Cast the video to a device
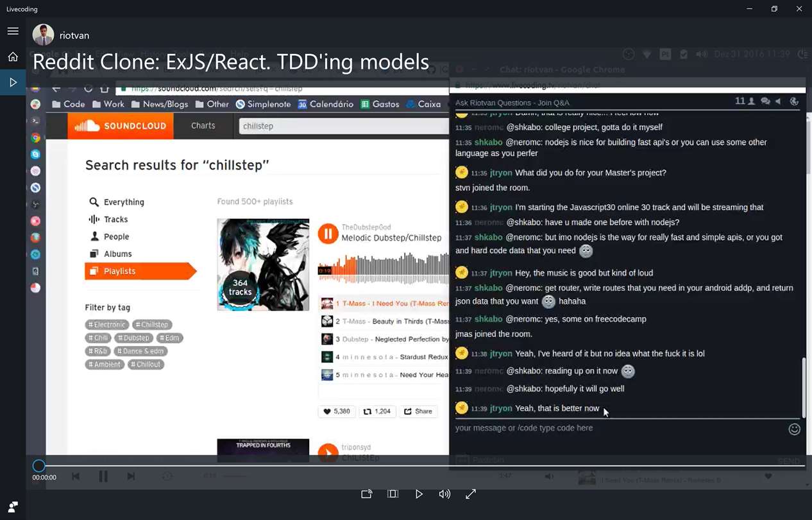Viewport: 812px width, 520px height. [x=367, y=494]
